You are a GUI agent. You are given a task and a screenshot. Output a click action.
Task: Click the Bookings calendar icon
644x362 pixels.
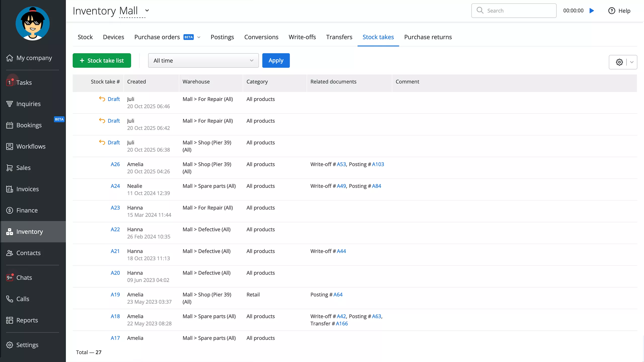point(10,125)
